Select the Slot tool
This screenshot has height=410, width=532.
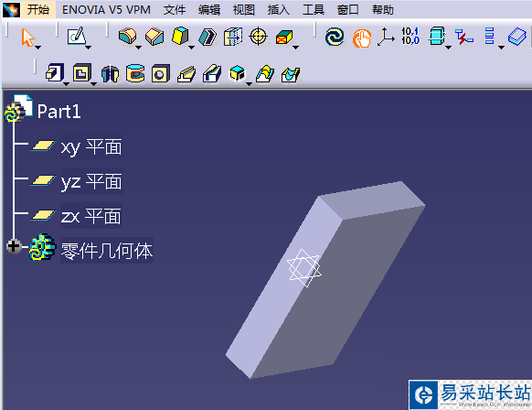pos(212,73)
